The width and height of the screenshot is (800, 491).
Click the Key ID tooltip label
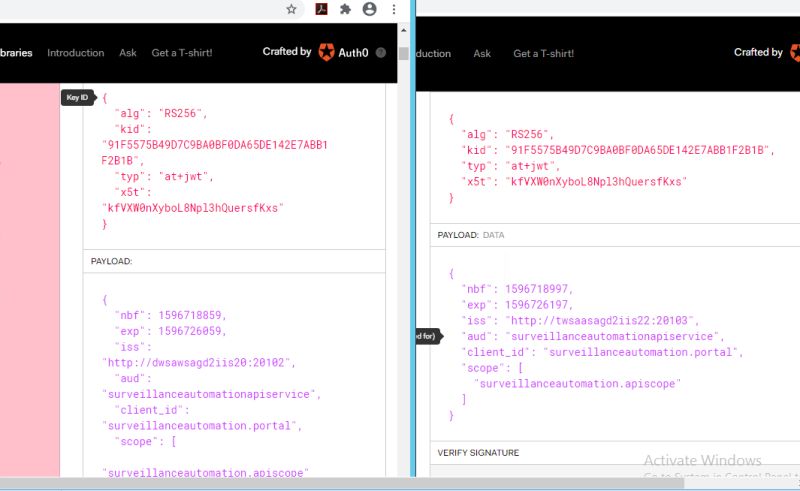78,97
